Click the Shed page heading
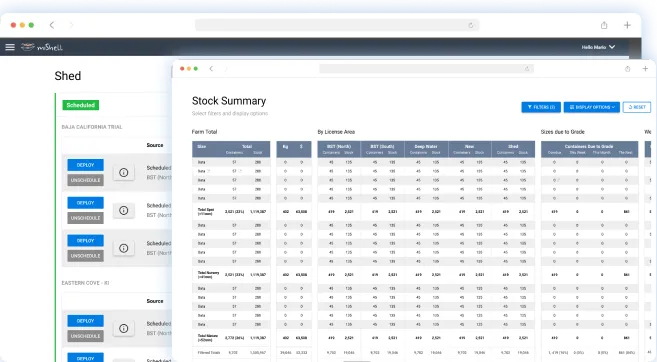The width and height of the screenshot is (657, 362). tap(67, 76)
